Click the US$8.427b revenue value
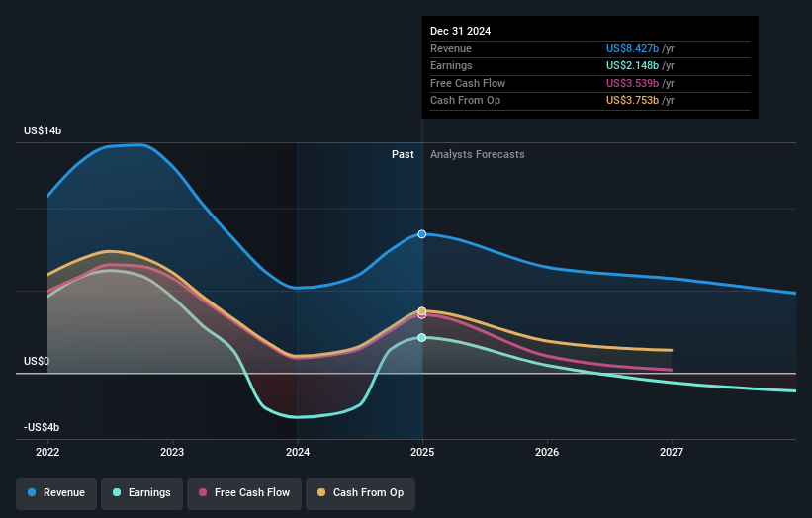The image size is (812, 518). pyautogui.click(x=632, y=48)
